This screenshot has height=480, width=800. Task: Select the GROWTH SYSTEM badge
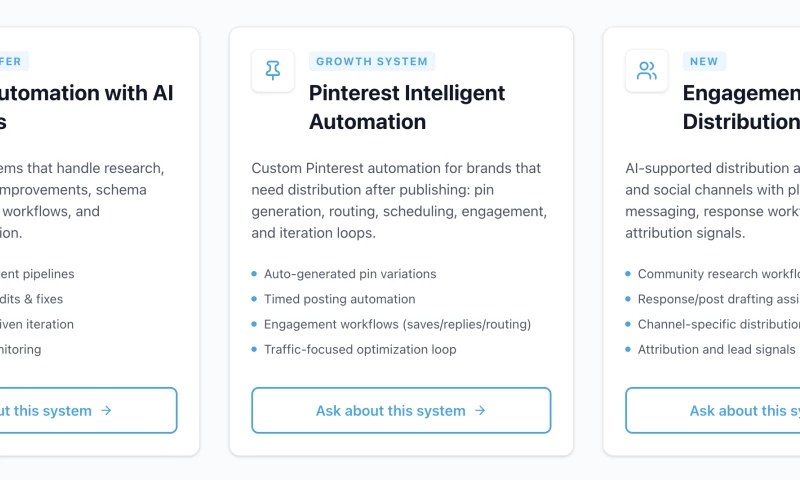372,61
